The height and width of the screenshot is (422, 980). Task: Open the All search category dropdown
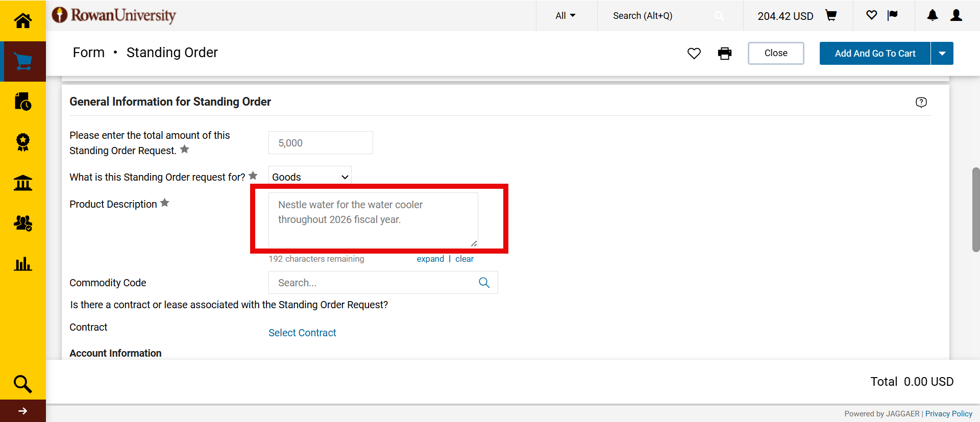[566, 16]
